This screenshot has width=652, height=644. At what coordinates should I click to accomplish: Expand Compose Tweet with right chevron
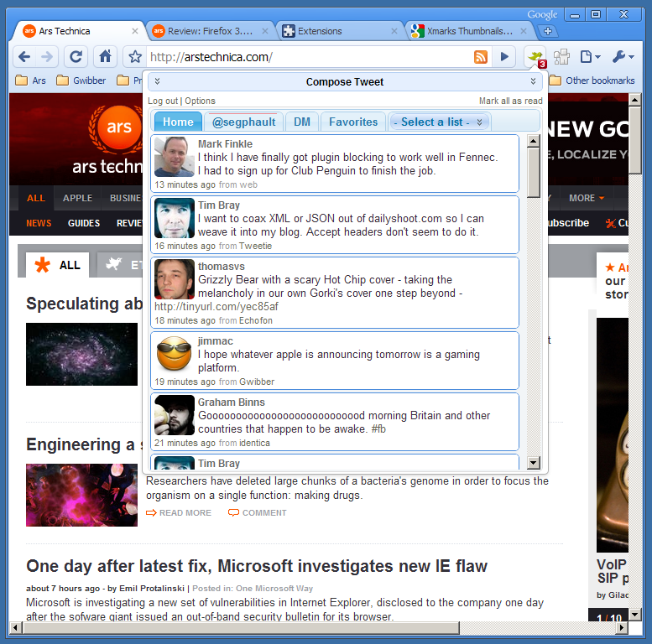point(533,81)
